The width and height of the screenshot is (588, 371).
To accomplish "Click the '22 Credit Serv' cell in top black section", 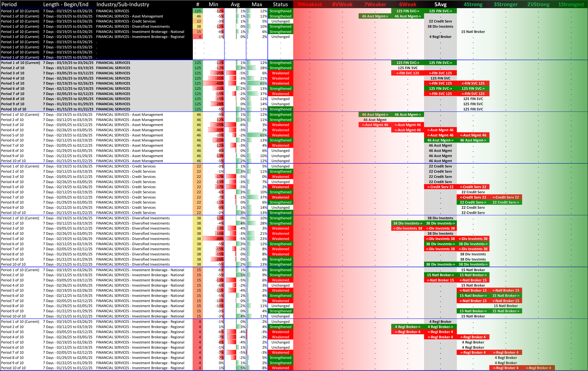I will tap(440, 21).
